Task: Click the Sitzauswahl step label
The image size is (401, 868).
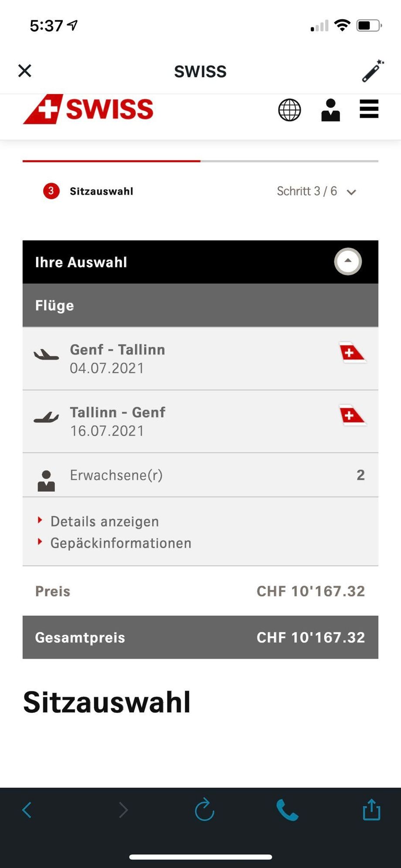Action: [x=101, y=191]
